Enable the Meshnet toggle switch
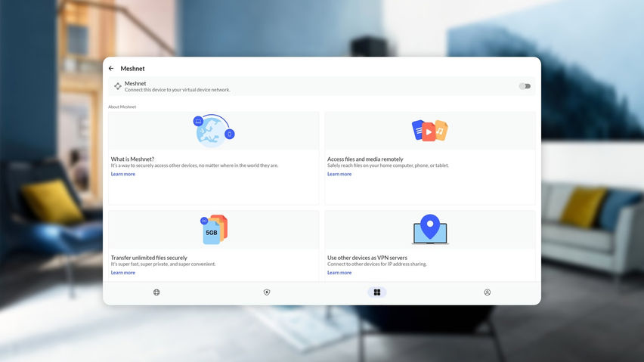Screen dimensions: 644x362 tap(525, 86)
